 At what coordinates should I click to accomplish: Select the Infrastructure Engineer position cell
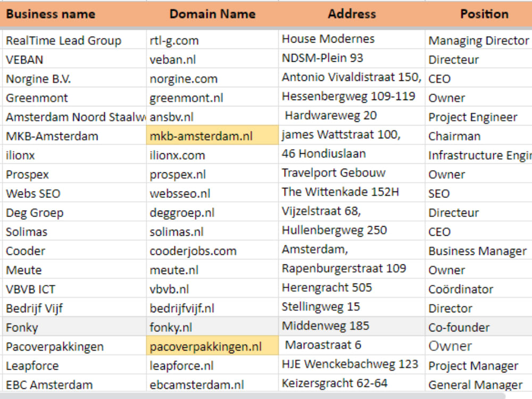tap(478, 155)
